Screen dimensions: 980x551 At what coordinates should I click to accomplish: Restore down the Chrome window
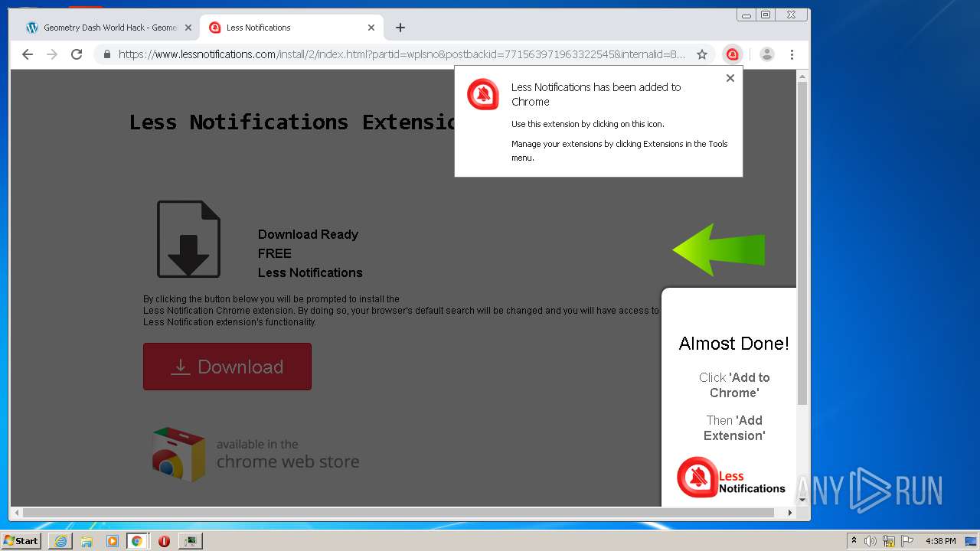click(766, 15)
